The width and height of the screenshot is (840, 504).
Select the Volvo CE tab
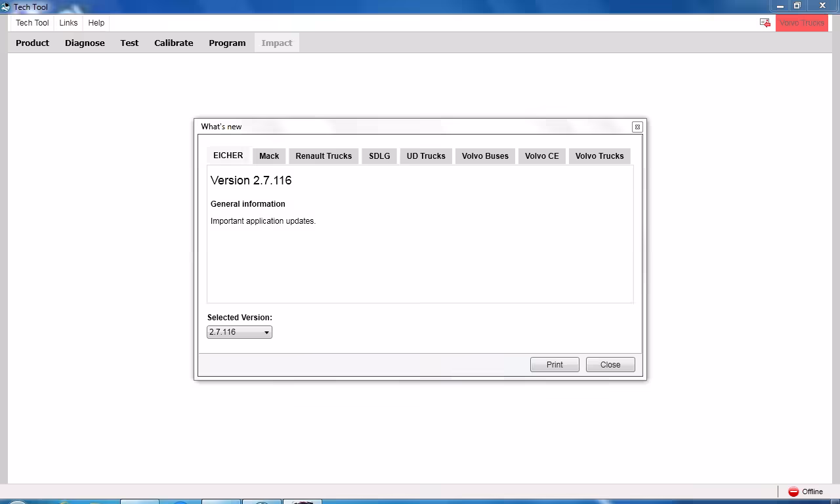[x=542, y=156]
